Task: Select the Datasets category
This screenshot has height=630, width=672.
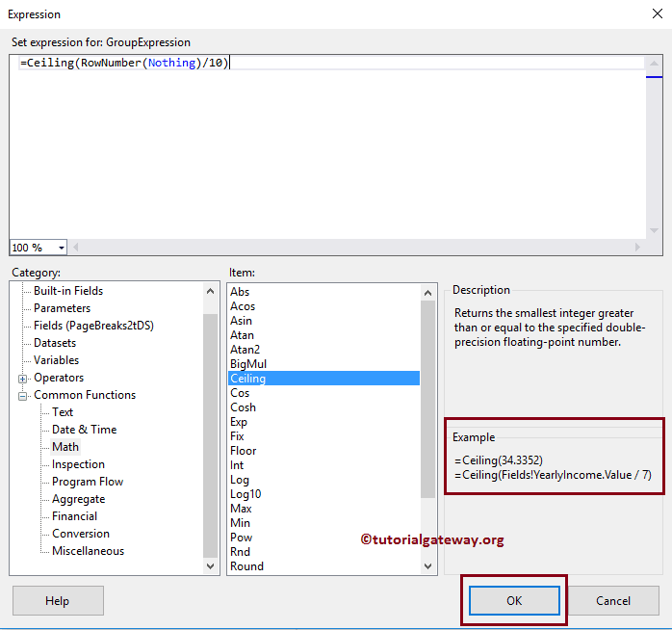Action: coord(55,343)
